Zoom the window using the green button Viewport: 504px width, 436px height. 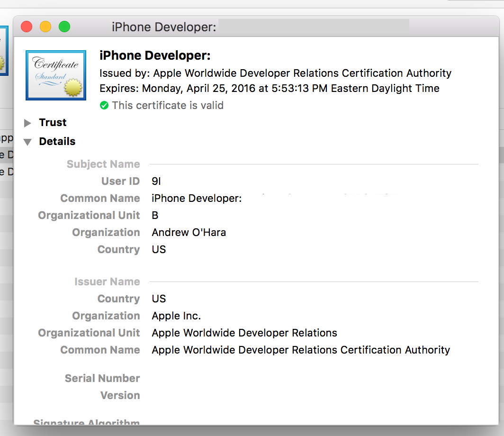64,27
